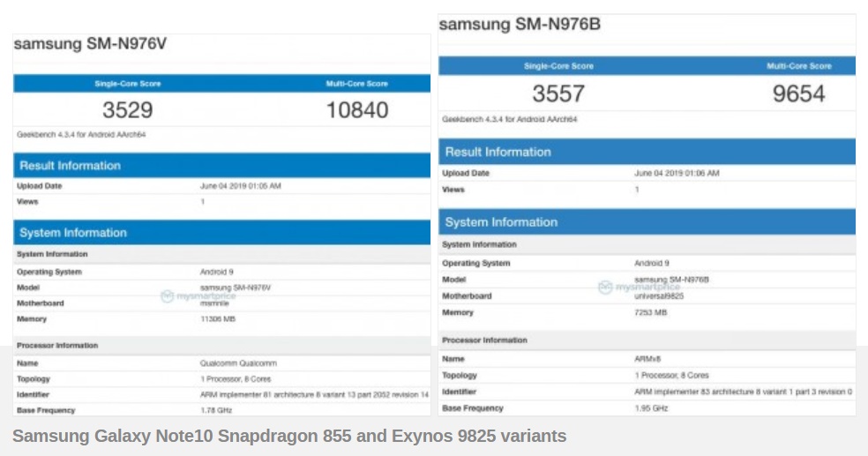The image size is (868, 456).
Task: Click the multi-core score value 9654
Action: [799, 93]
